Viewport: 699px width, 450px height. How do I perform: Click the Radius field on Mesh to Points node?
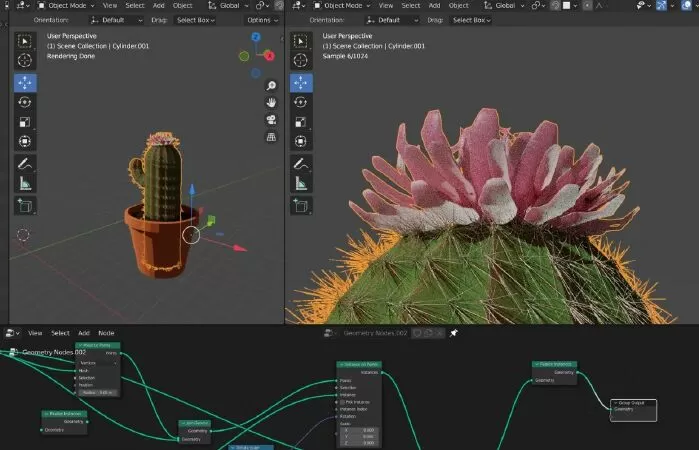point(98,393)
